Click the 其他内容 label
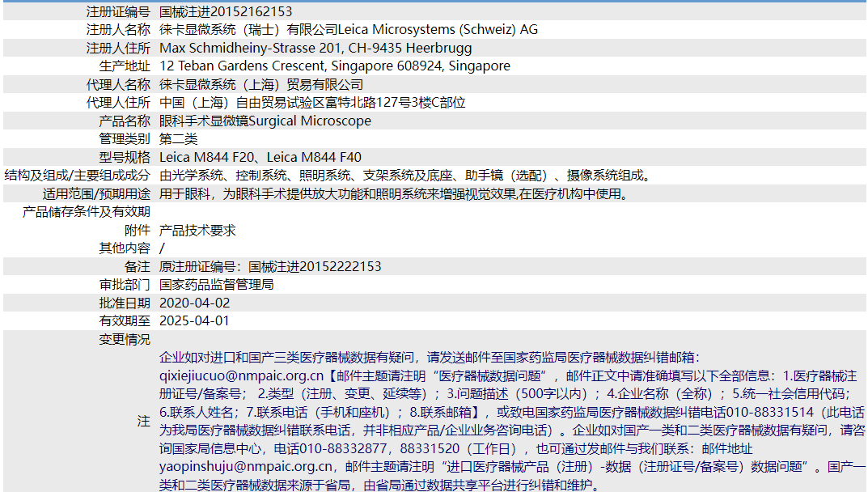868x492 pixels. 125,248
